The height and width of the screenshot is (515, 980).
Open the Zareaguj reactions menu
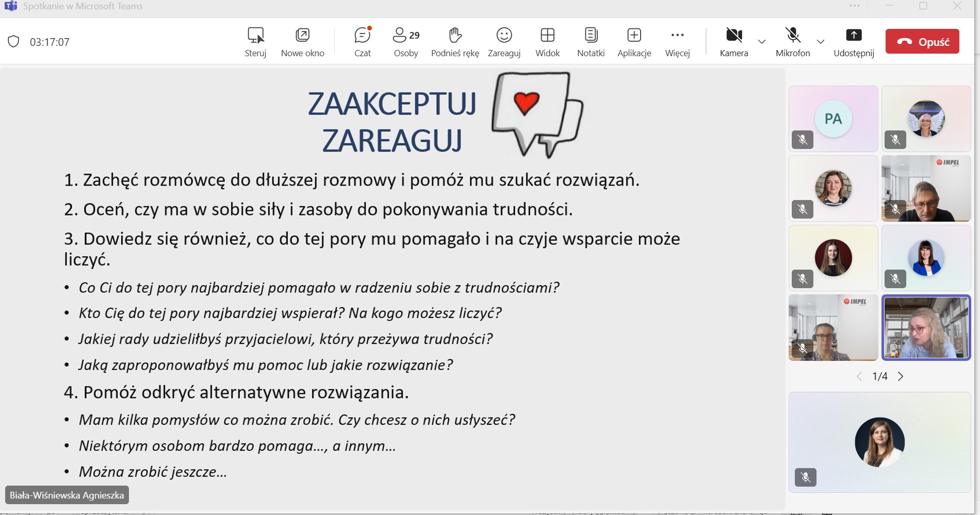click(x=504, y=41)
